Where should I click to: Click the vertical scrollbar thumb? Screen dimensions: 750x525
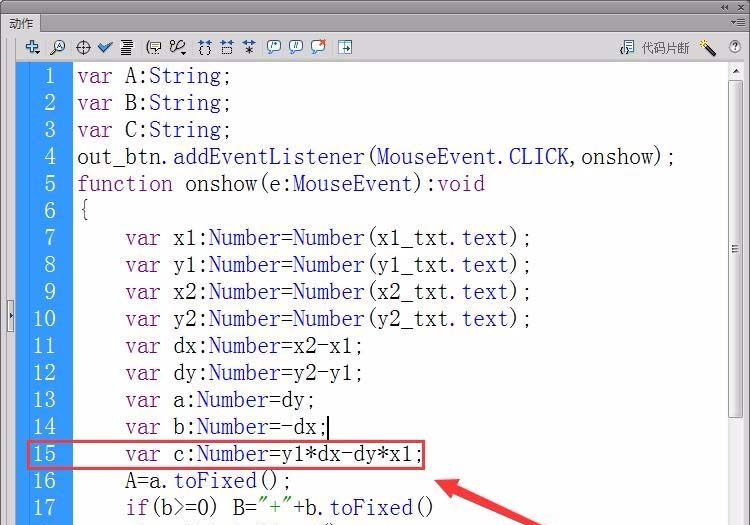point(736,249)
